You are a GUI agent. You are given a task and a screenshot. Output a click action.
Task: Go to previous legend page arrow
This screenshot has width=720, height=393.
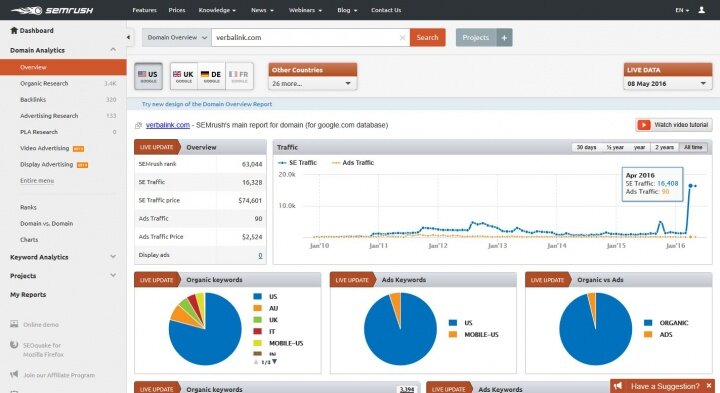(256, 362)
